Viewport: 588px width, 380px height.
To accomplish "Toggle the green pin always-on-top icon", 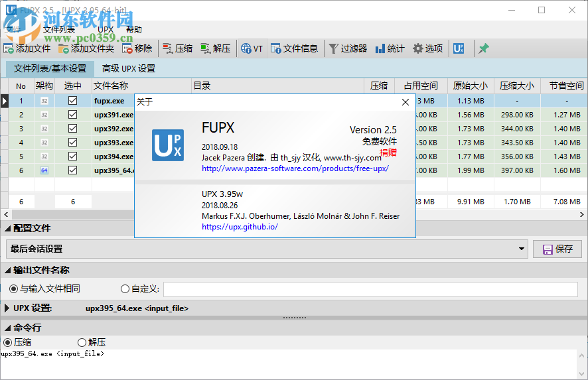I will click(x=483, y=48).
